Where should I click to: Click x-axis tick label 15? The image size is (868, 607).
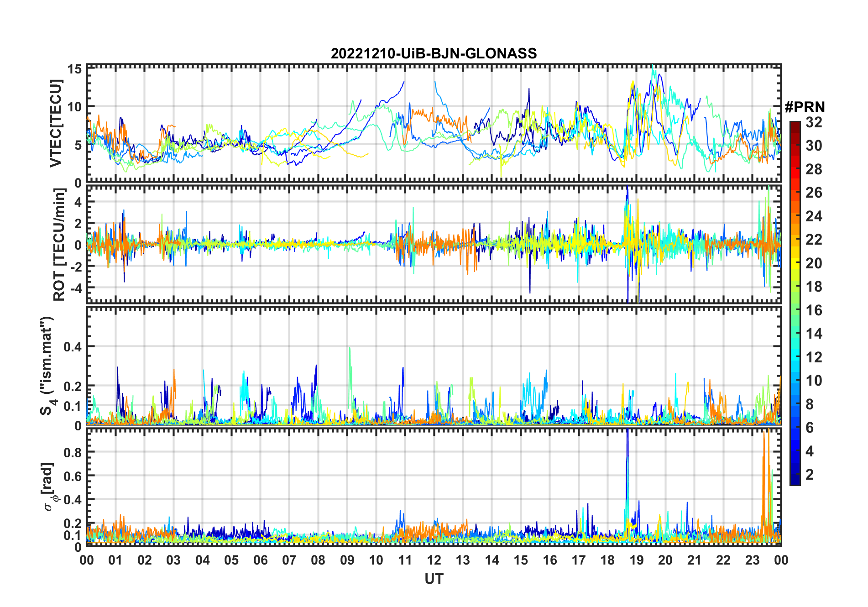521,560
